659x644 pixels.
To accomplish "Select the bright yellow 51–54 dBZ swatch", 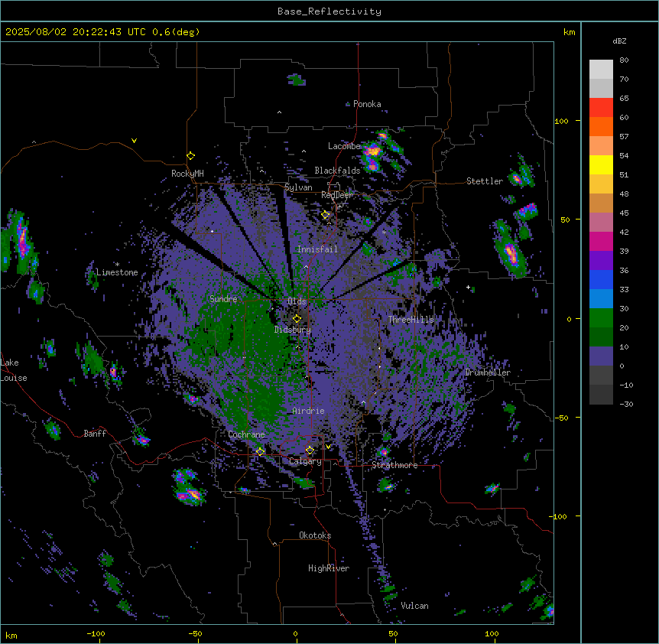I will [x=601, y=164].
